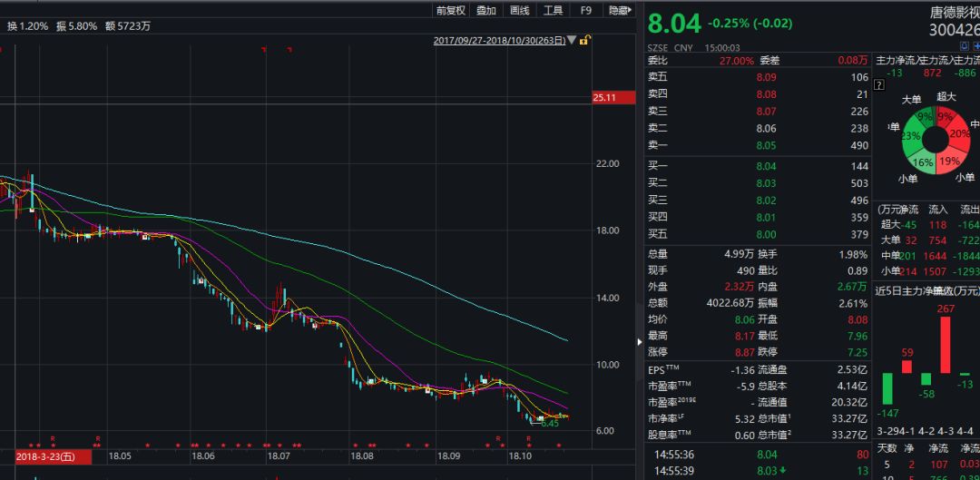Screen dimensions: 980x480
Task: Click the white arrow on the panel divider
Action: click(x=640, y=342)
